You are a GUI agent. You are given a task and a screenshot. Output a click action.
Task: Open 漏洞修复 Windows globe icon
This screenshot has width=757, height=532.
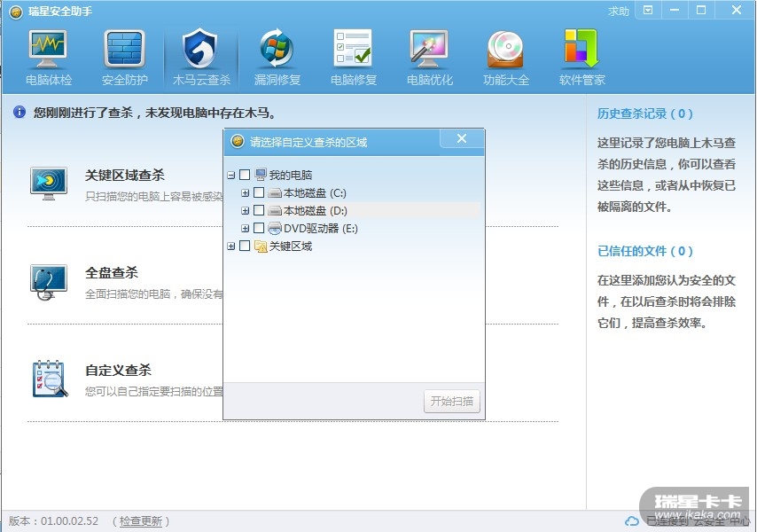point(277,48)
